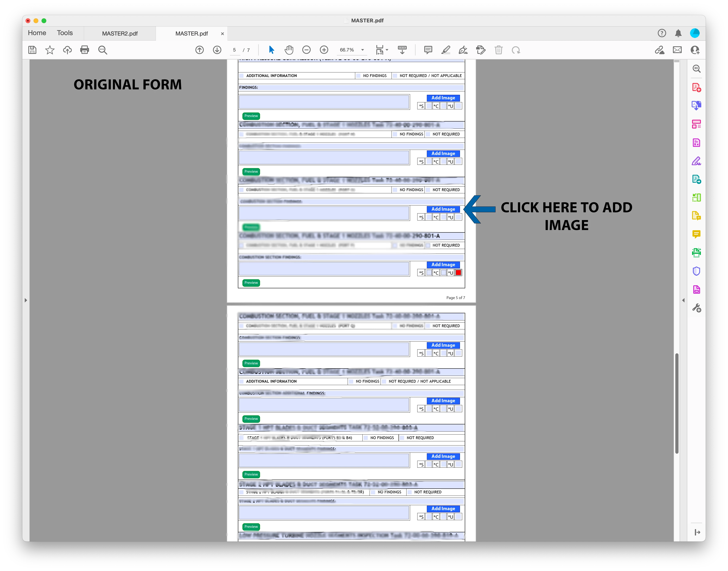This screenshot has width=728, height=571.
Task: Go to previous page arrow
Action: click(200, 50)
